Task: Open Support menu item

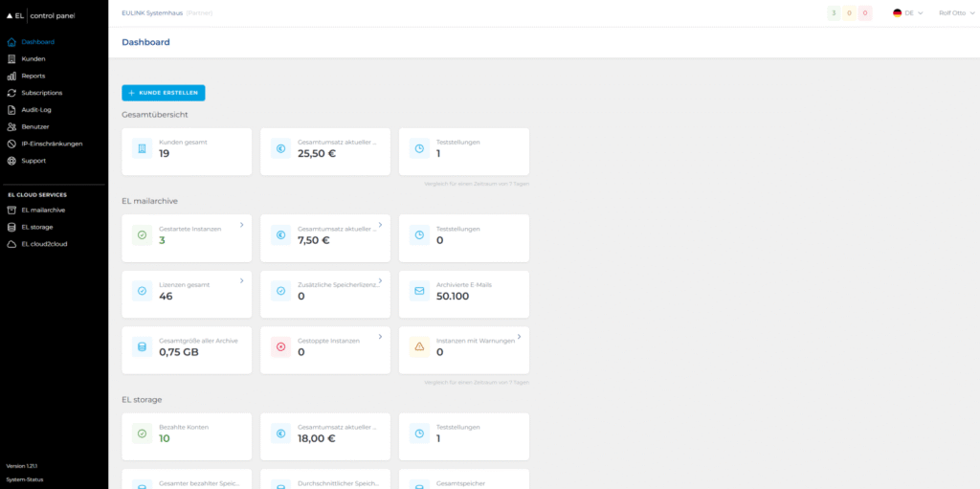Action: [33, 161]
